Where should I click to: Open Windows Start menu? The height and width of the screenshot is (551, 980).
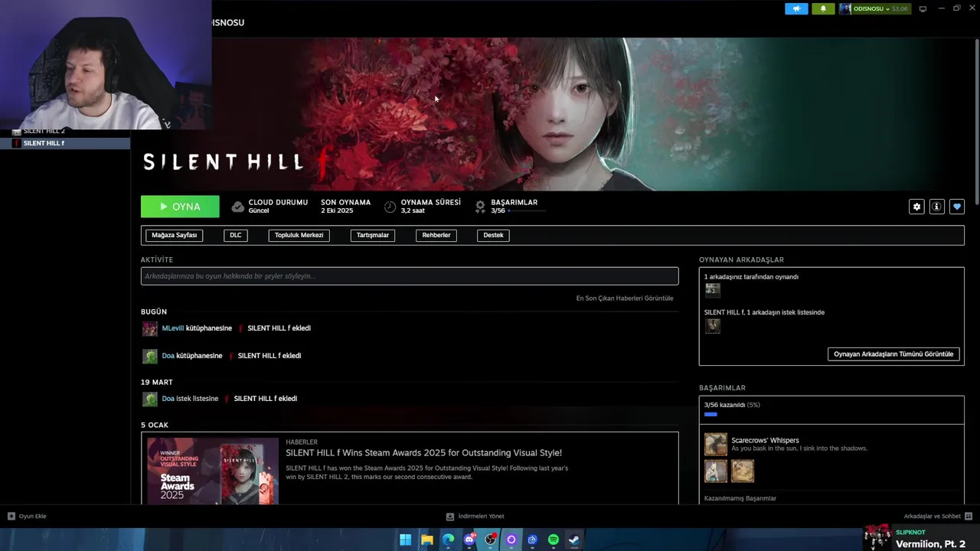[x=405, y=540]
